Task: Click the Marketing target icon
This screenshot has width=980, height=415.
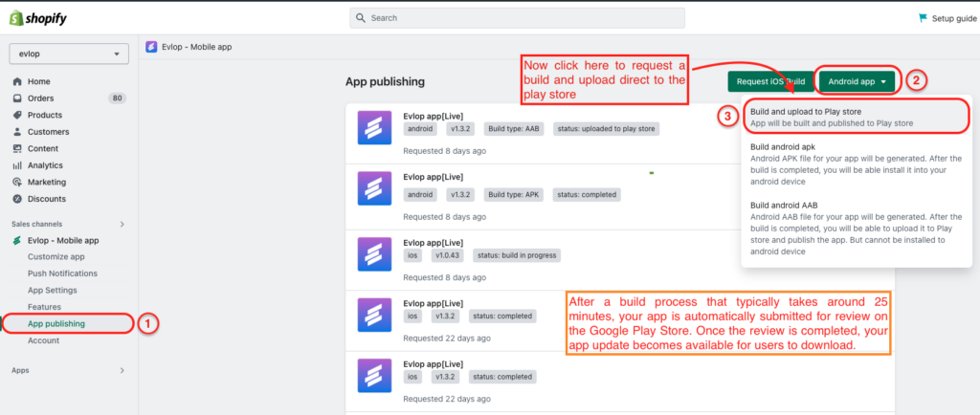Action: click(17, 183)
